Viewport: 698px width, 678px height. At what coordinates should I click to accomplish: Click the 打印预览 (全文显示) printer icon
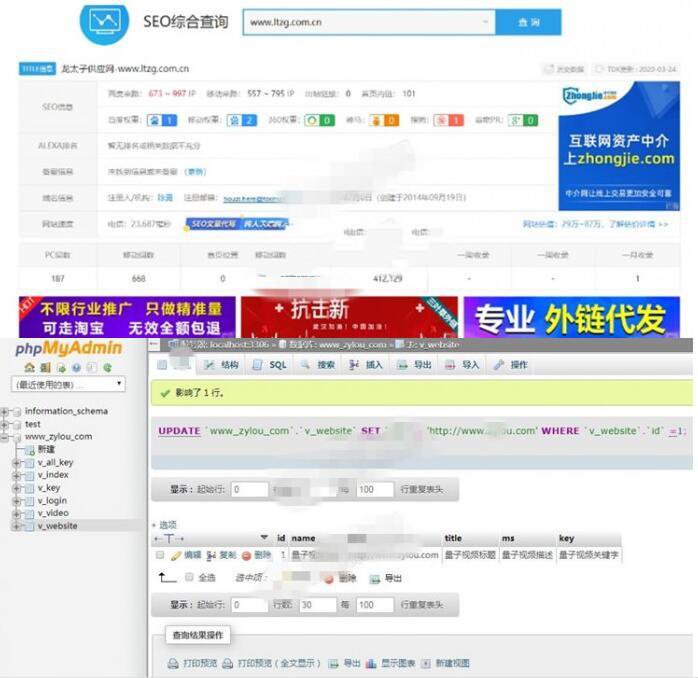[x=227, y=664]
